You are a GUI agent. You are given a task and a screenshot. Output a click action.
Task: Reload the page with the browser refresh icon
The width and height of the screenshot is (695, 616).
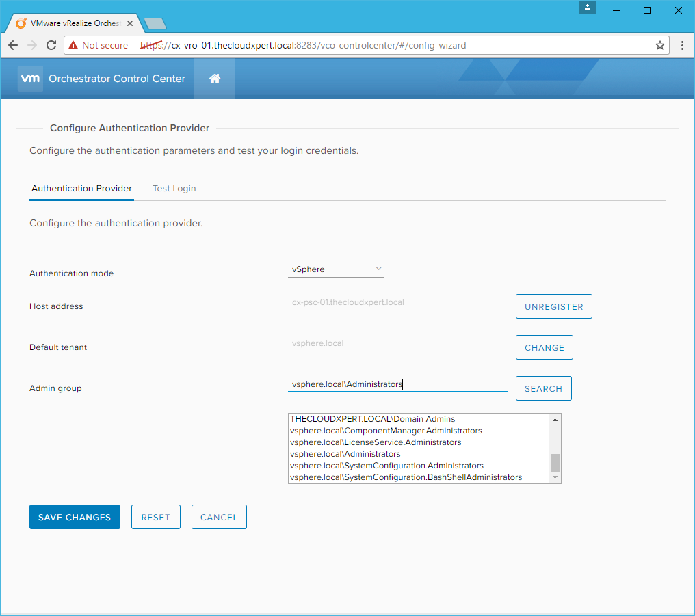click(x=51, y=45)
